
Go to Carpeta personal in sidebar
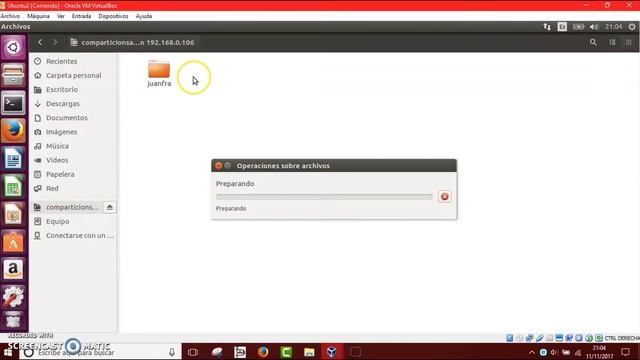tap(73, 76)
